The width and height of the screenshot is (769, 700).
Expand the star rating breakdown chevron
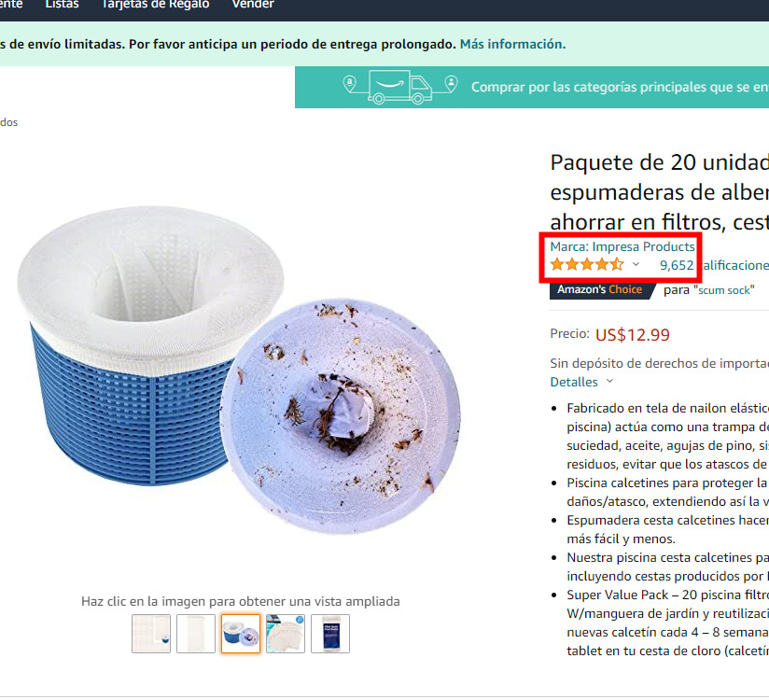tap(636, 264)
